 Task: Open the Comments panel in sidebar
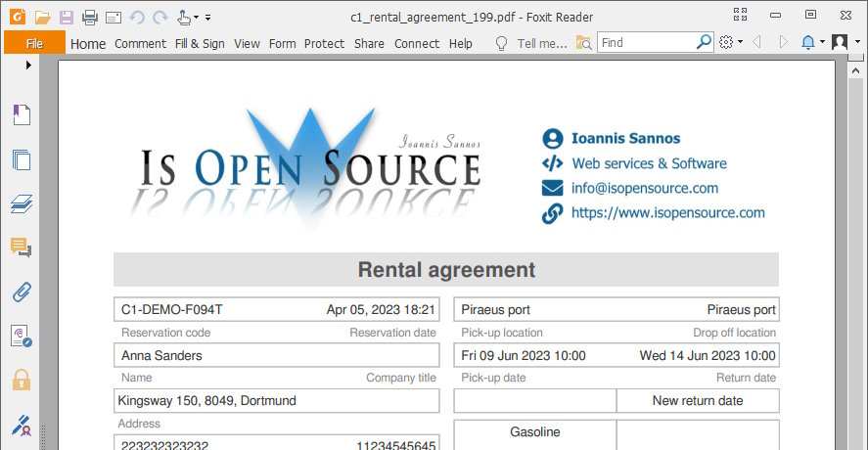point(21,247)
